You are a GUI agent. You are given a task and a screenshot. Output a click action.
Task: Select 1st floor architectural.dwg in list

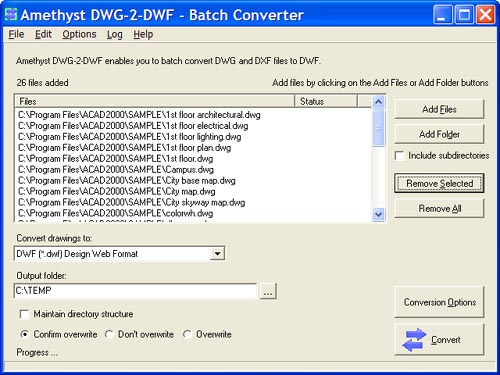click(x=139, y=115)
